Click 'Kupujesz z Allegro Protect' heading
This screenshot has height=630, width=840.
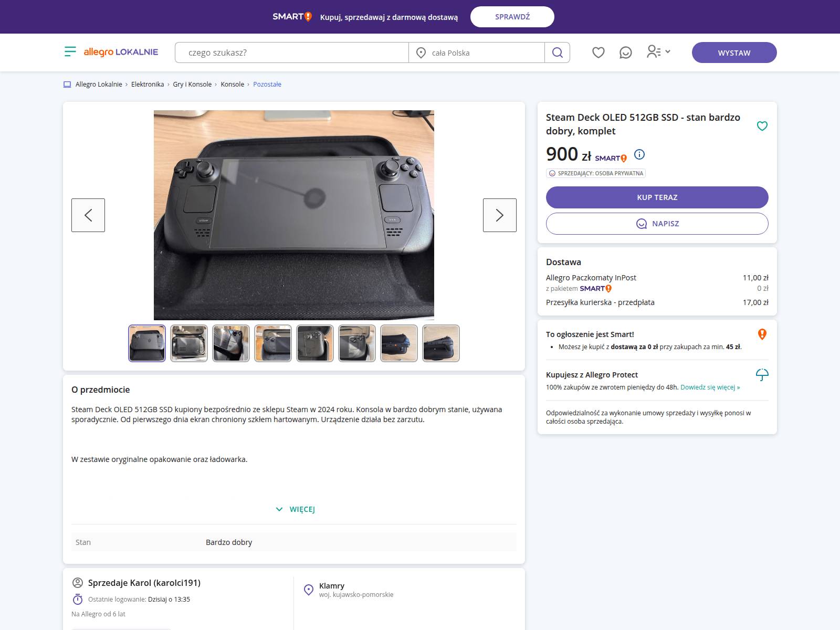[x=592, y=375]
